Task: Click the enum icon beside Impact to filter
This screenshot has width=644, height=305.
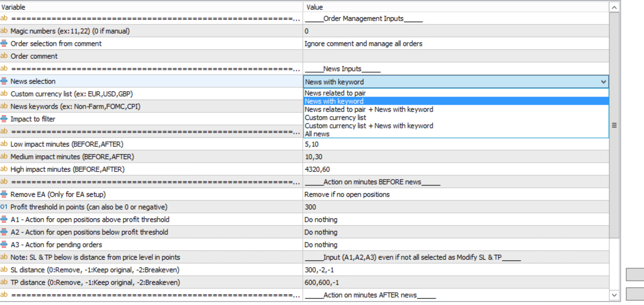Action: click(4, 119)
